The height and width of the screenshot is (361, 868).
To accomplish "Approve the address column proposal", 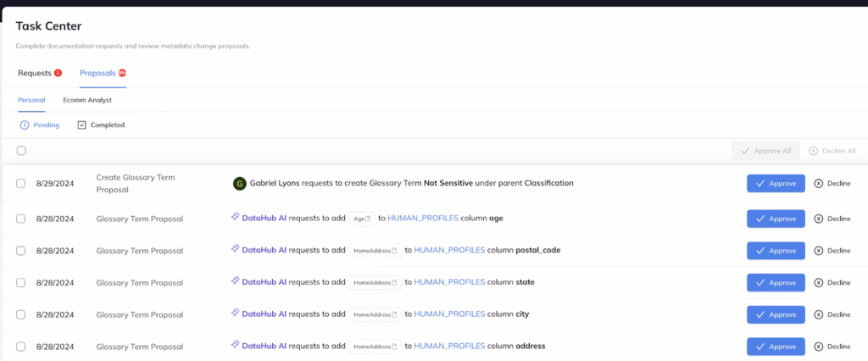I will tap(776, 347).
